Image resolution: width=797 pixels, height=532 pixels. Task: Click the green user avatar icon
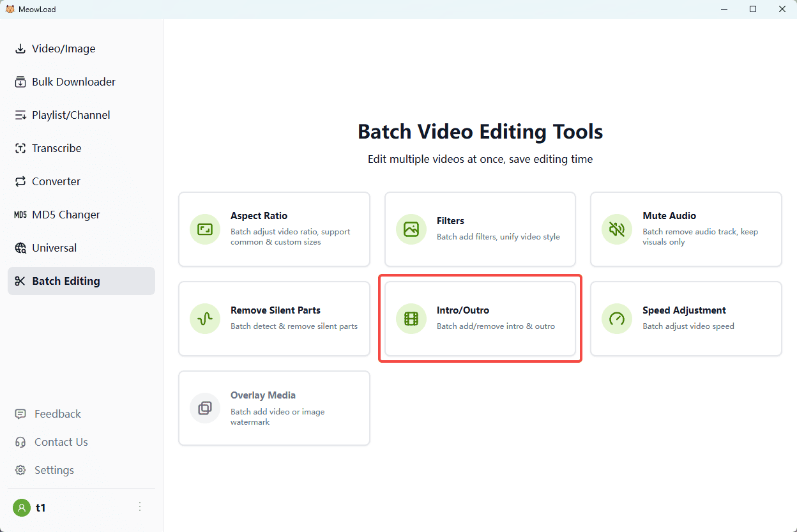[22, 508]
